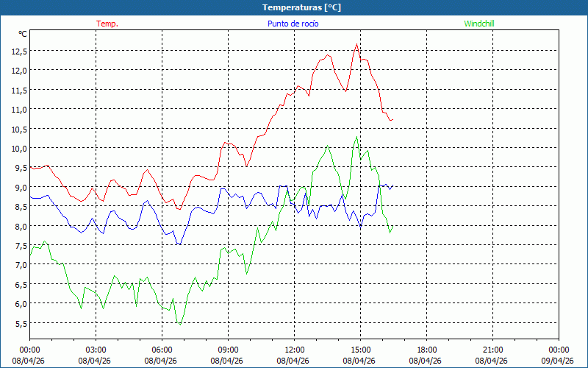
Task: Click the Punto de rocío legend label
Action: tap(292, 24)
